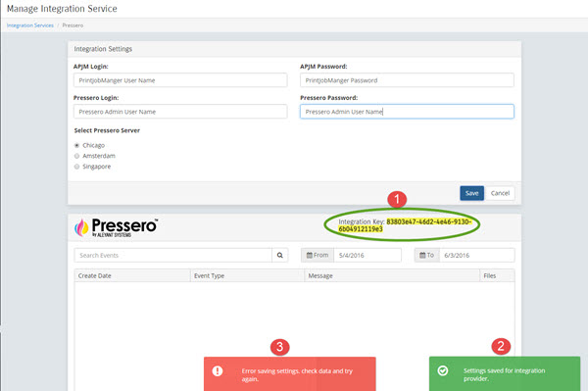Select the highlighted Integration Key value
This screenshot has height=391, width=588.
pyautogui.click(x=406, y=225)
